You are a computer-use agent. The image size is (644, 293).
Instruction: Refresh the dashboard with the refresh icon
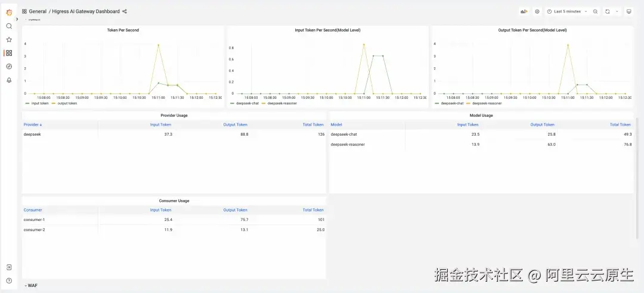coord(608,11)
